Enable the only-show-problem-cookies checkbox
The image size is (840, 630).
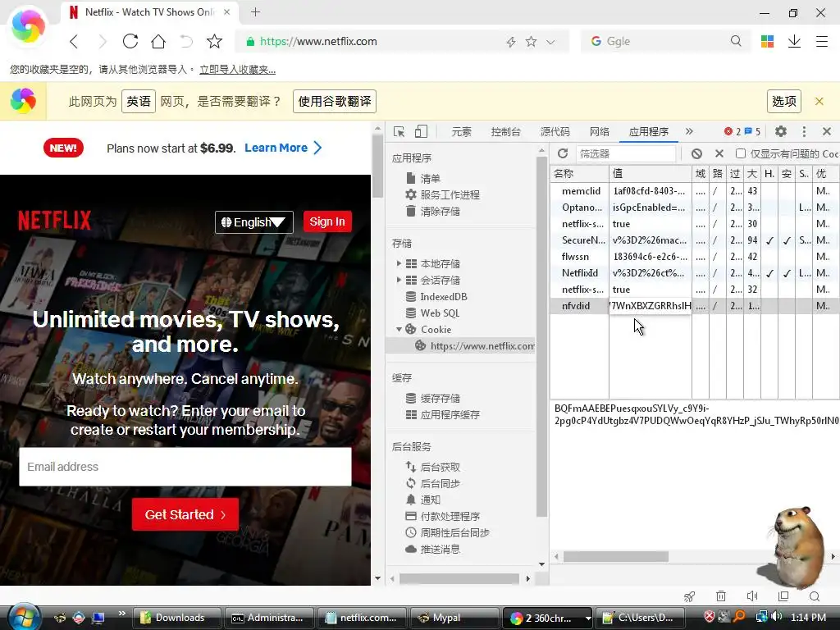pyautogui.click(x=741, y=153)
